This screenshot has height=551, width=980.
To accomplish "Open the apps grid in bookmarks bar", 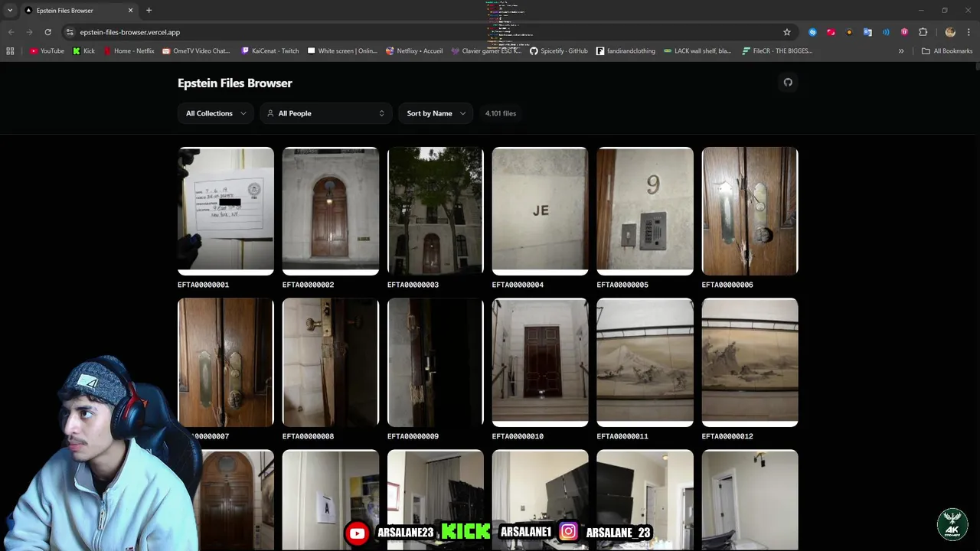I will tap(10, 51).
